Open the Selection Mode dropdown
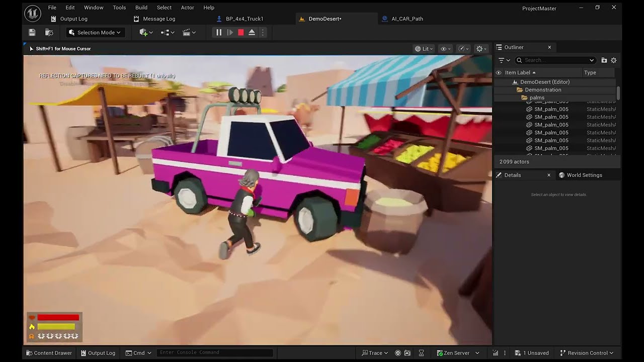The width and height of the screenshot is (644, 362). [95, 33]
